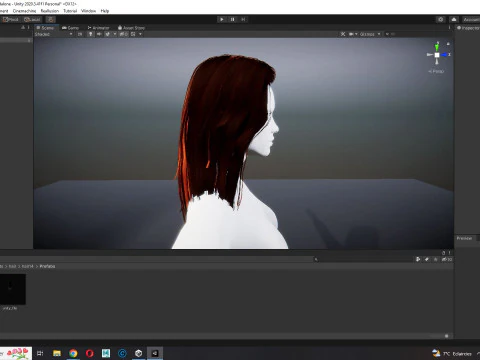Image resolution: width=480 pixels, height=360 pixels.
Task: Open the blue C app taskbar icon
Action: tap(122, 353)
